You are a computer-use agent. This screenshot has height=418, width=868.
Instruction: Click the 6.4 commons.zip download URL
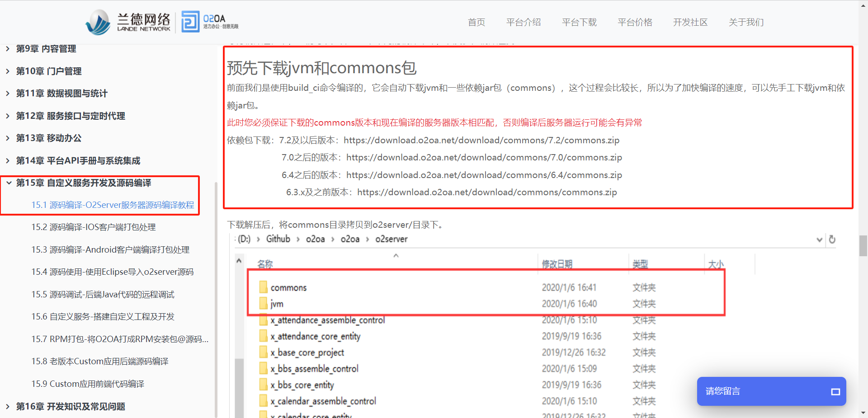[484, 175]
